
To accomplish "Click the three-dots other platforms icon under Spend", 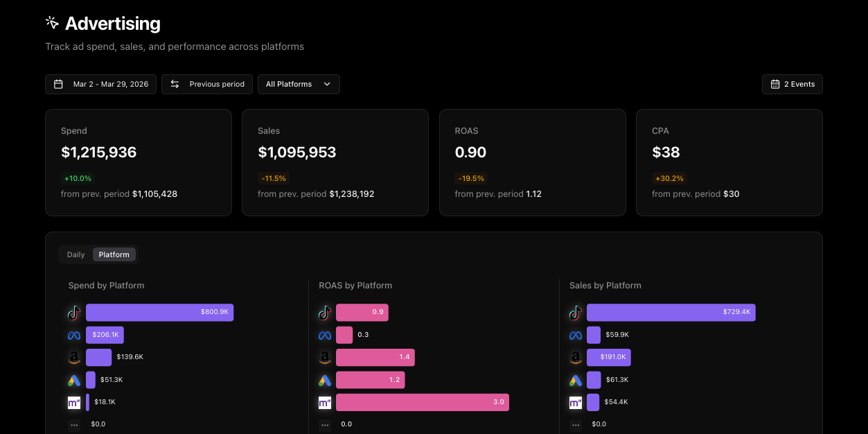I will click(x=74, y=424).
